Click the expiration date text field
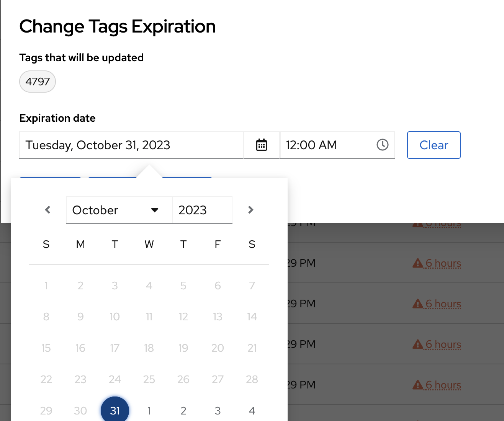 tap(131, 145)
